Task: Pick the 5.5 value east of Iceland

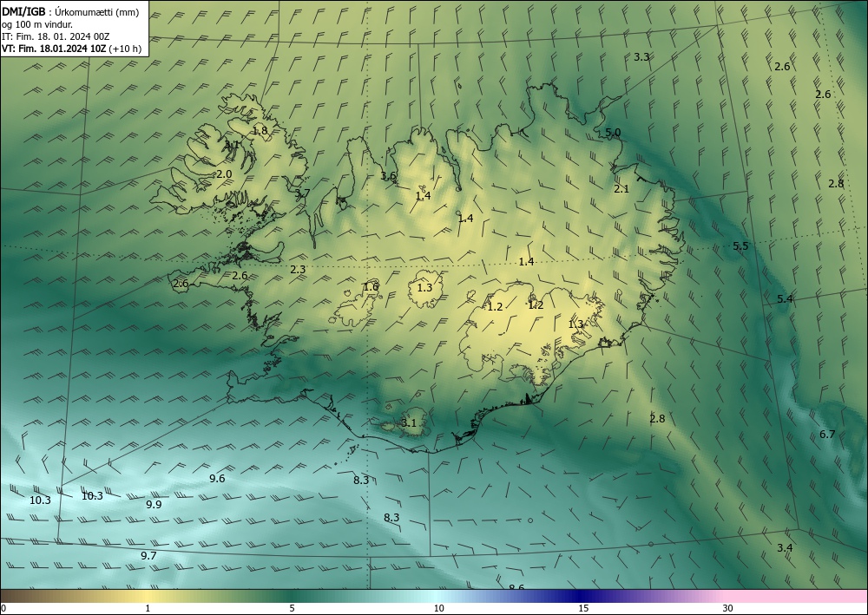Action: [740, 246]
